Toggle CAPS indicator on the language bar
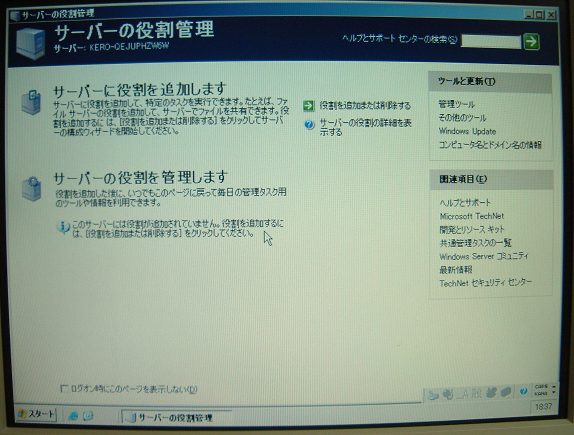 click(541, 387)
